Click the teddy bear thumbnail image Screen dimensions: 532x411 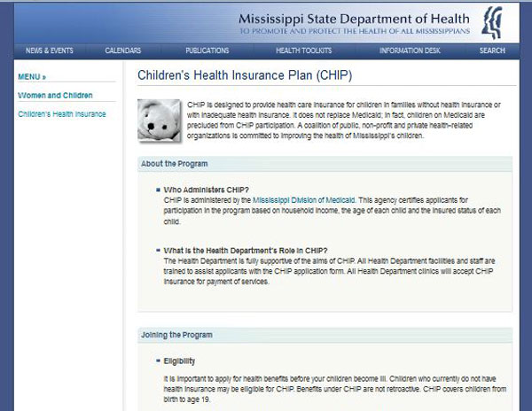click(x=159, y=120)
